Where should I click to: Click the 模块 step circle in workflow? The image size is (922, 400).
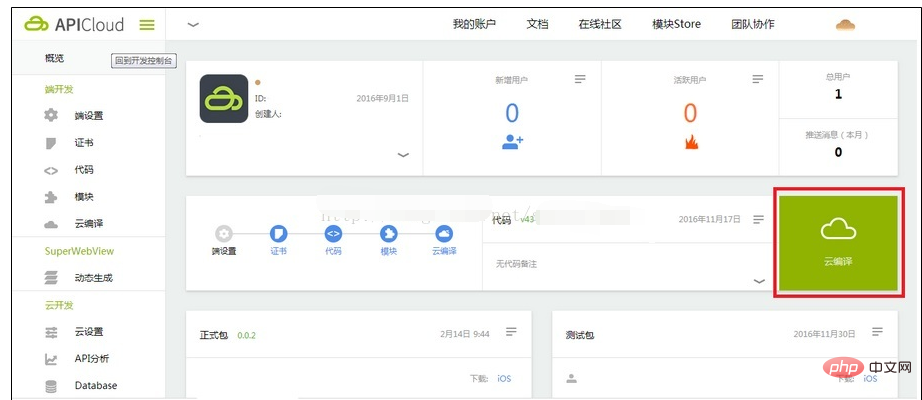pos(389,234)
